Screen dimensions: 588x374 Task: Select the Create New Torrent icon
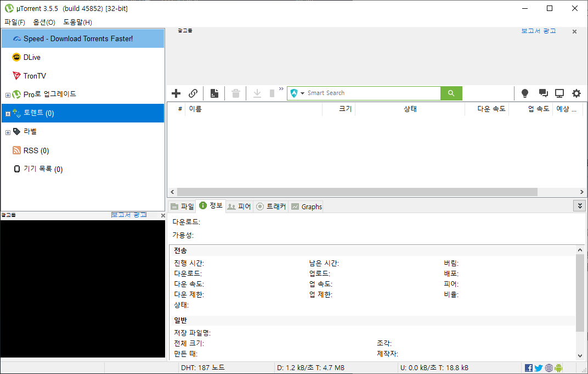point(213,93)
